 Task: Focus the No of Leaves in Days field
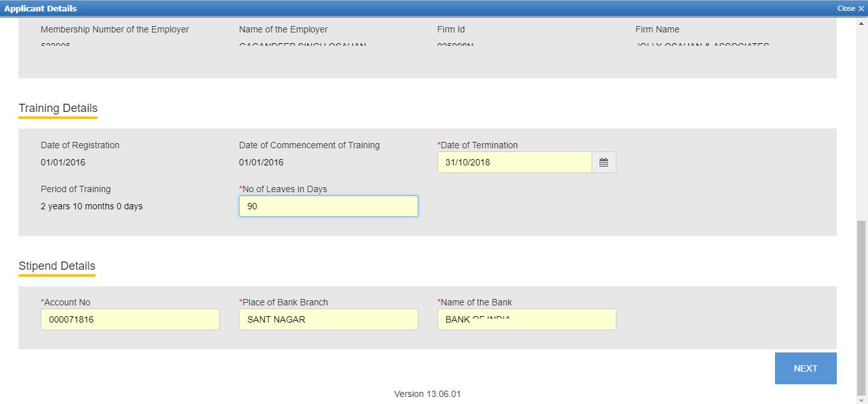point(328,206)
